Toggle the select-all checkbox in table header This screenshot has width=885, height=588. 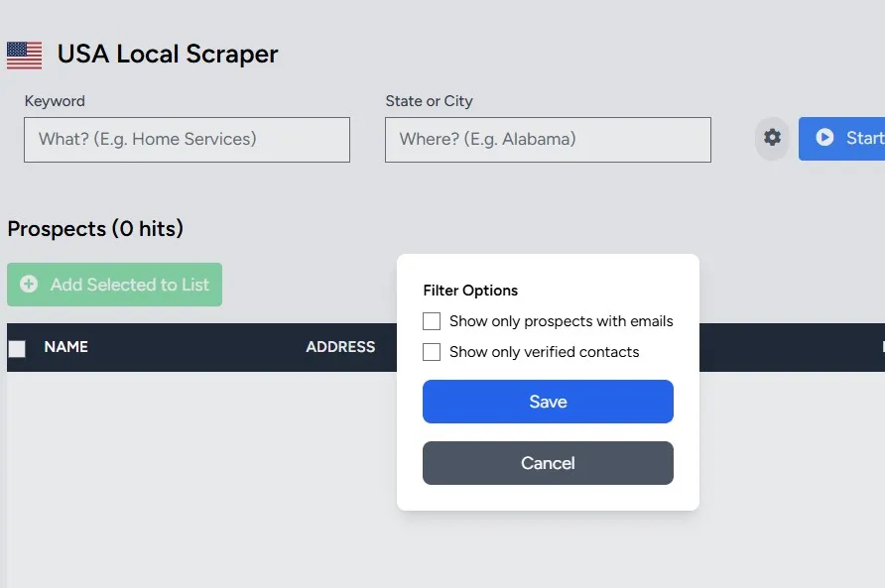[x=17, y=347]
